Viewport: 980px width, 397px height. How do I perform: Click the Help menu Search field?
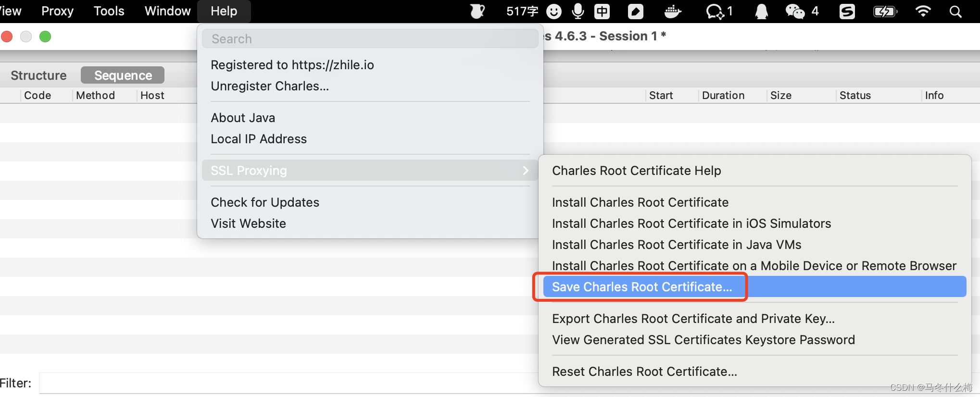pyautogui.click(x=370, y=38)
